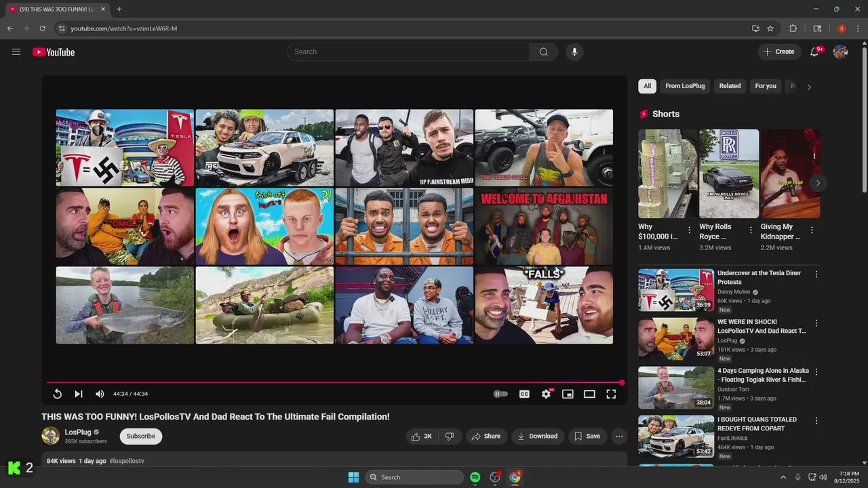
Task: Start voice search with microphone
Action: [574, 52]
